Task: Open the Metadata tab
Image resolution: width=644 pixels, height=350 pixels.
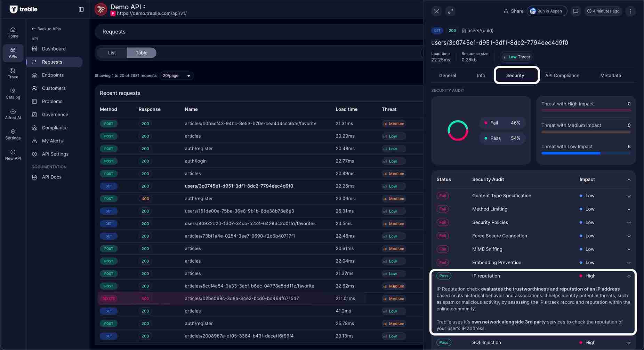Action: click(x=610, y=75)
